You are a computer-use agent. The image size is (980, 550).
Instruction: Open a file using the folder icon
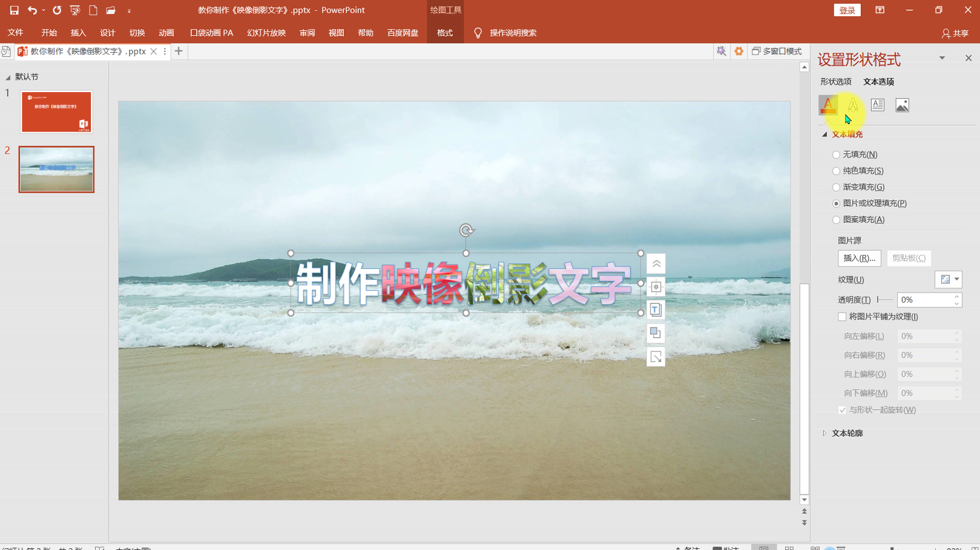click(x=111, y=10)
